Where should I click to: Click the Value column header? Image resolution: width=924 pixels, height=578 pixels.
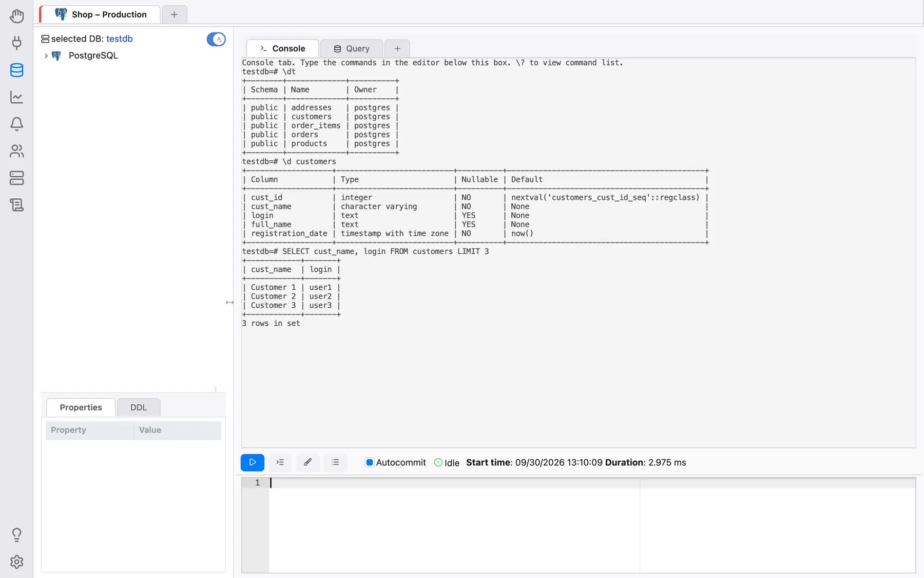[x=178, y=430]
